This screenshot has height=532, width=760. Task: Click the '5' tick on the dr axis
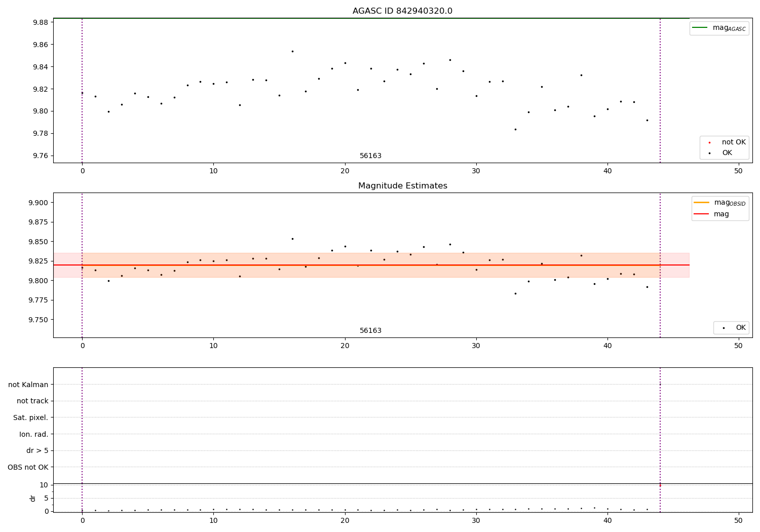click(46, 498)
